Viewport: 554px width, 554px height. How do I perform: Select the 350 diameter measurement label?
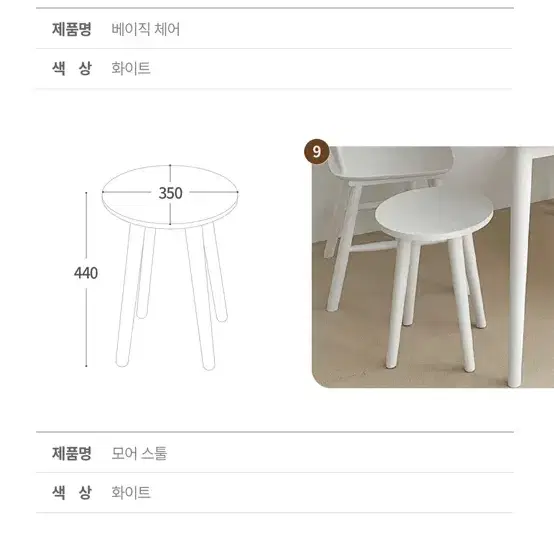click(170, 193)
